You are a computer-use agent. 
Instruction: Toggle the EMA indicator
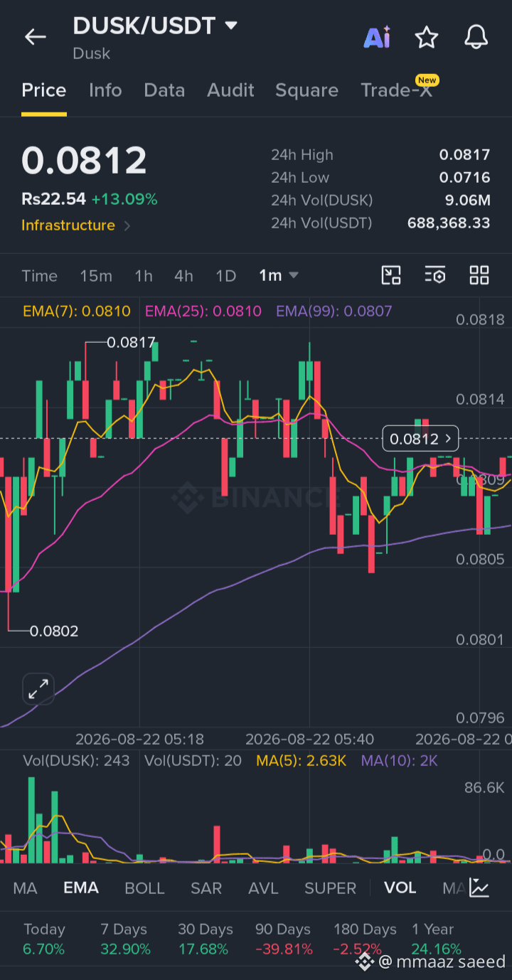click(81, 888)
